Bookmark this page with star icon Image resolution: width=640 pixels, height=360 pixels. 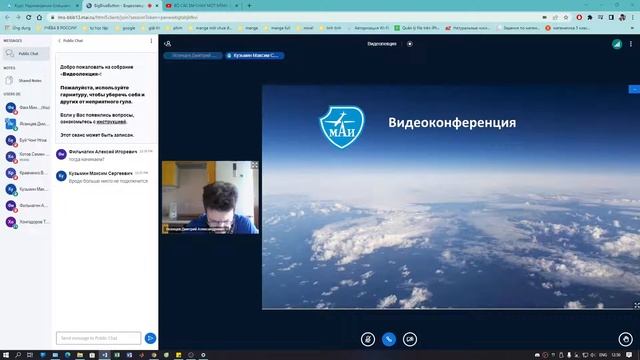point(566,18)
